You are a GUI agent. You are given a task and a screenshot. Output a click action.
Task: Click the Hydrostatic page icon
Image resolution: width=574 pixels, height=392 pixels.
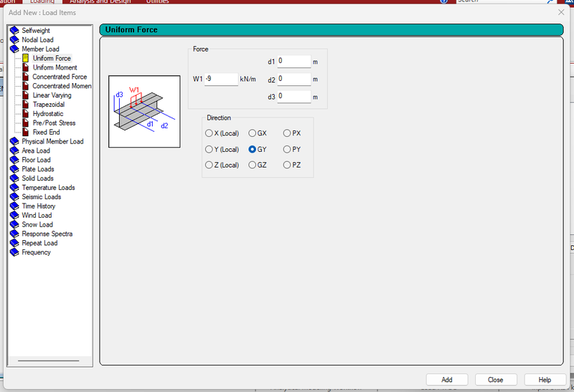pos(25,114)
